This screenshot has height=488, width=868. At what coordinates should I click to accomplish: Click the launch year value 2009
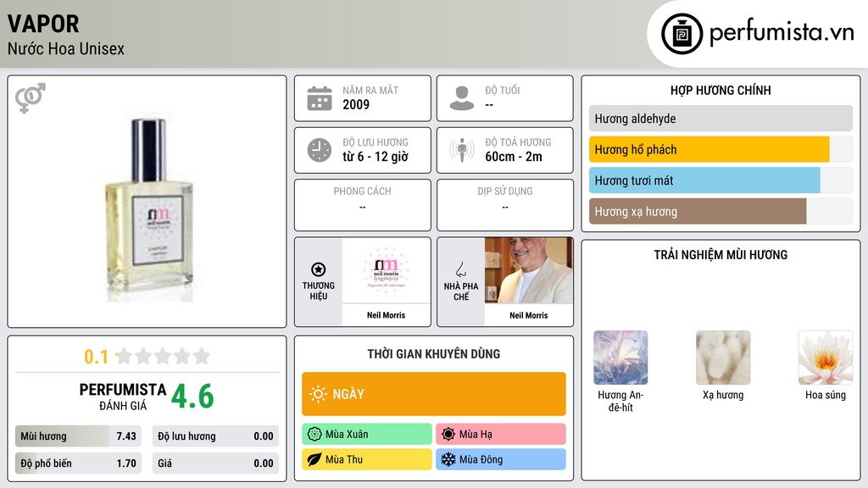pyautogui.click(x=356, y=104)
